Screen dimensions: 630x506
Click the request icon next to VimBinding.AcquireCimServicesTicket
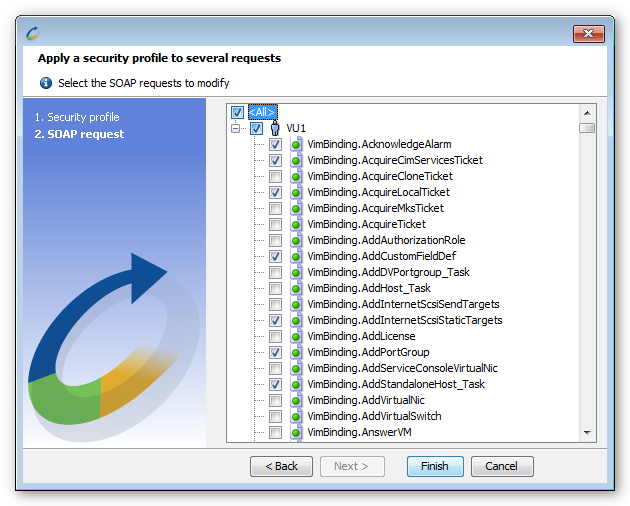click(296, 160)
